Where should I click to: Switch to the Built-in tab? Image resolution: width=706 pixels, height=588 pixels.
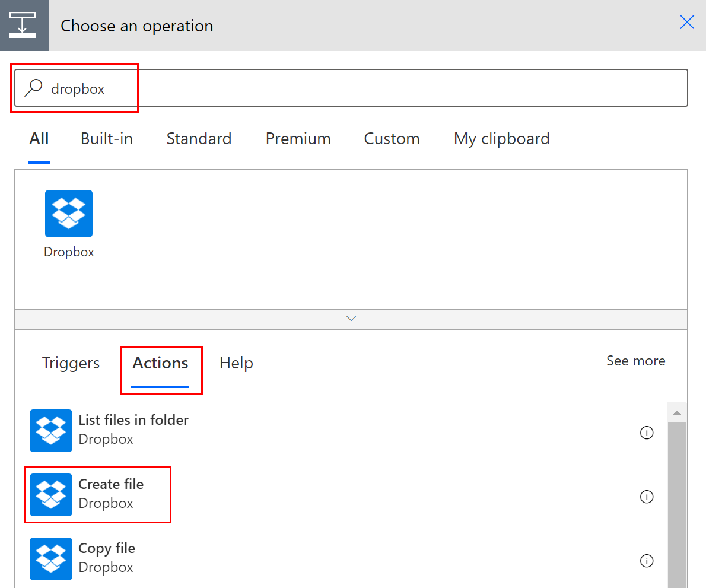[106, 138]
